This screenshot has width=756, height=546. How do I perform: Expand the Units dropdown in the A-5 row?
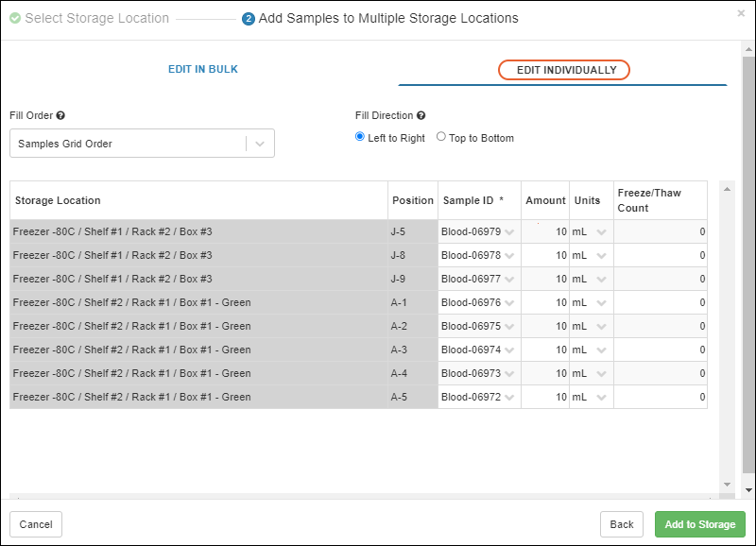(601, 398)
